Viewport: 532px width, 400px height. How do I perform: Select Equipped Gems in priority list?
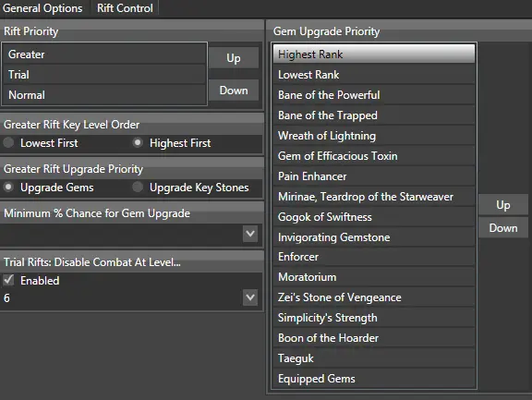coord(374,379)
